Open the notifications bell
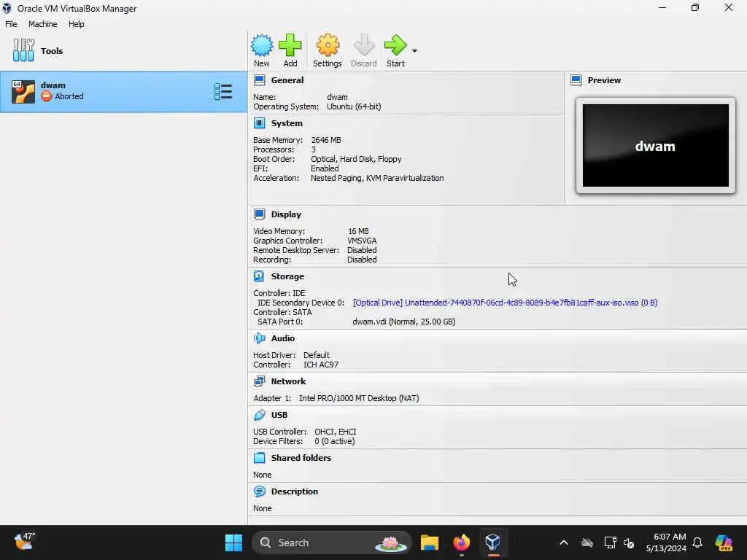Viewport: 747px width, 560px height. pyautogui.click(x=697, y=542)
